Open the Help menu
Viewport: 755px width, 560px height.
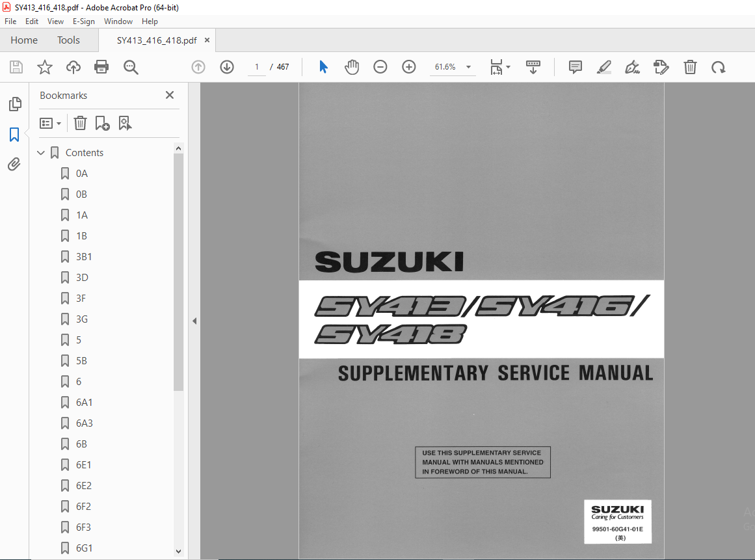150,21
